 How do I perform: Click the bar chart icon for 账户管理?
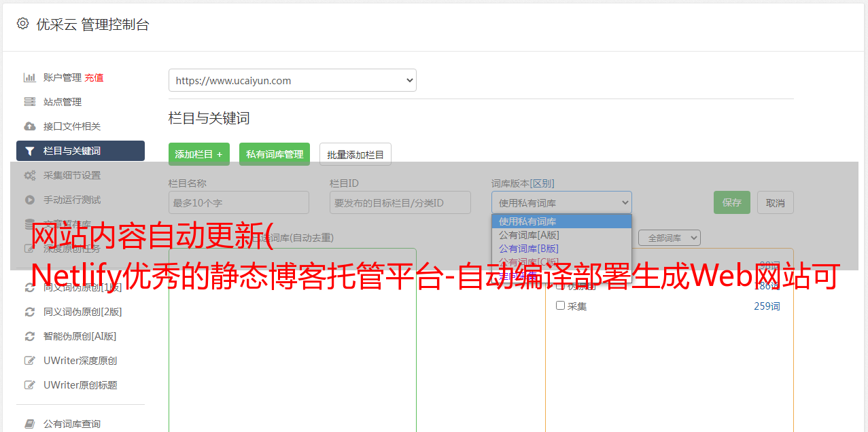point(29,77)
